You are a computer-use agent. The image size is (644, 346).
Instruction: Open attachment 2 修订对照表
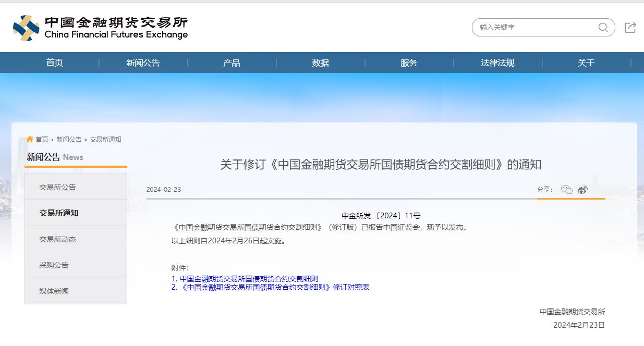pyautogui.click(x=270, y=287)
